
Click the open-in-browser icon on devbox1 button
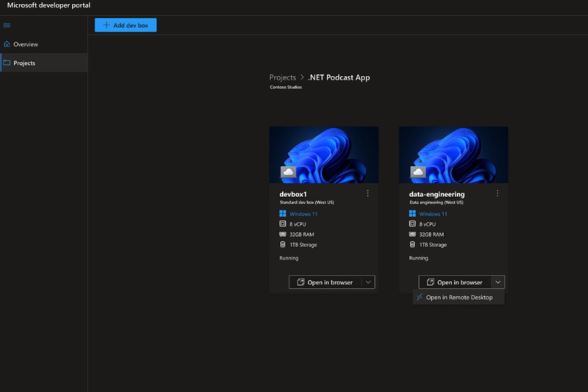[x=301, y=282]
